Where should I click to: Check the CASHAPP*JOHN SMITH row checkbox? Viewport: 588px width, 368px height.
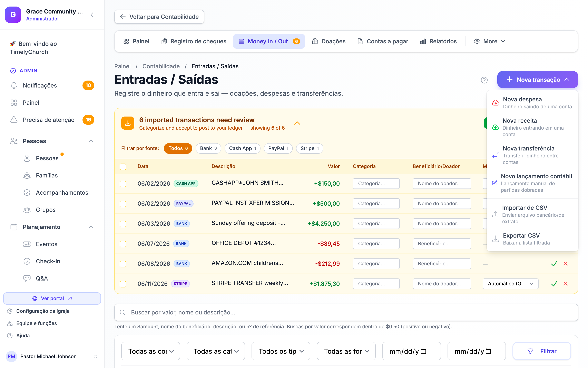[123, 184]
